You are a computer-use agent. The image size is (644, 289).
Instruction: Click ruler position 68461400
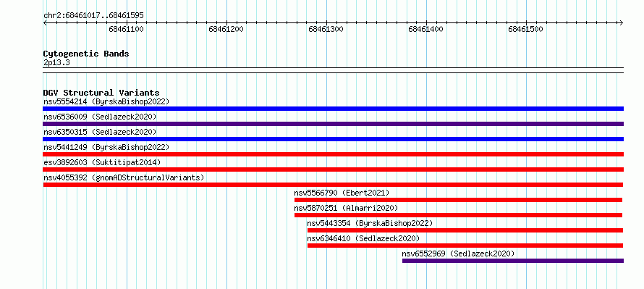[x=425, y=29]
